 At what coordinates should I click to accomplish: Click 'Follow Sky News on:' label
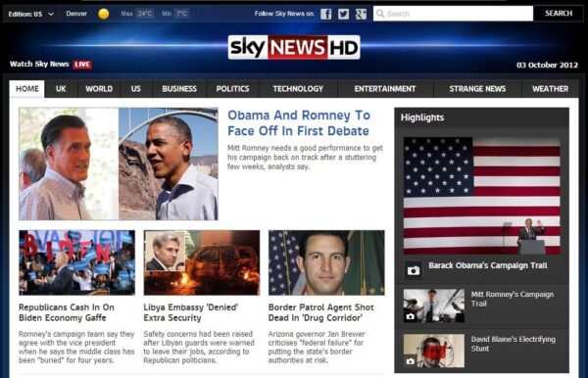(284, 14)
